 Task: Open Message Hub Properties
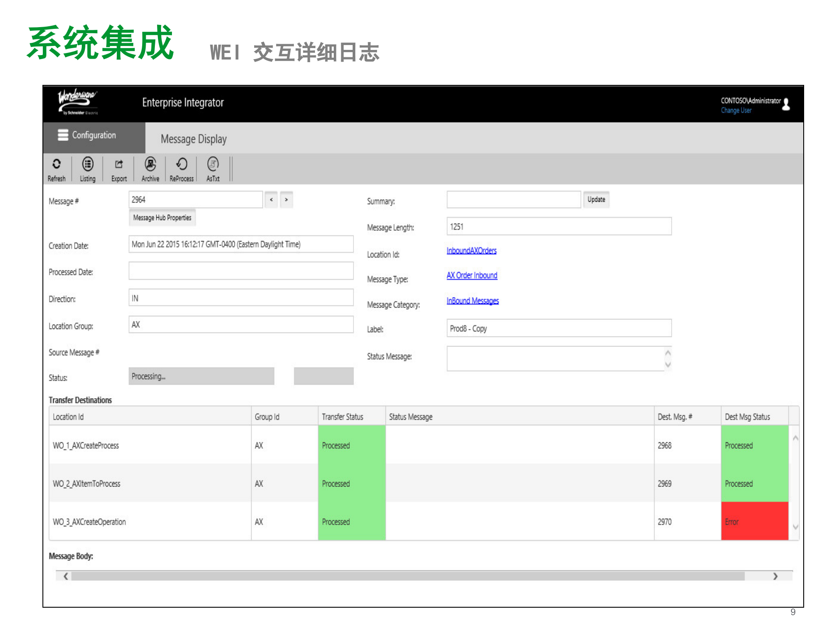[x=162, y=217]
